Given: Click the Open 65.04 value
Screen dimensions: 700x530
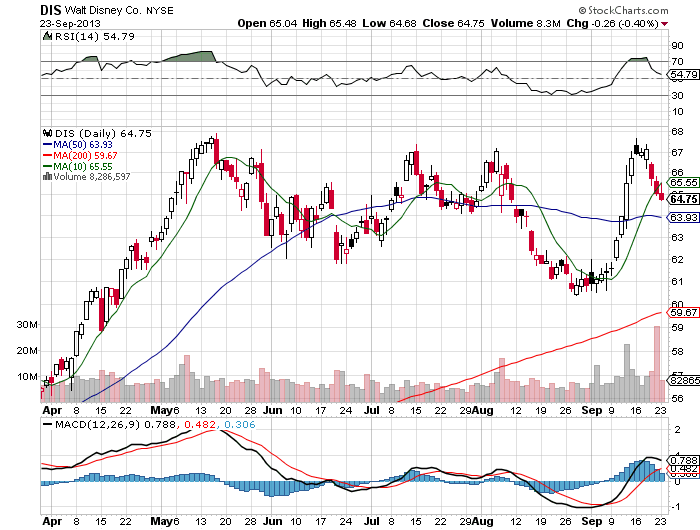Looking at the screenshot, I should pos(267,23).
